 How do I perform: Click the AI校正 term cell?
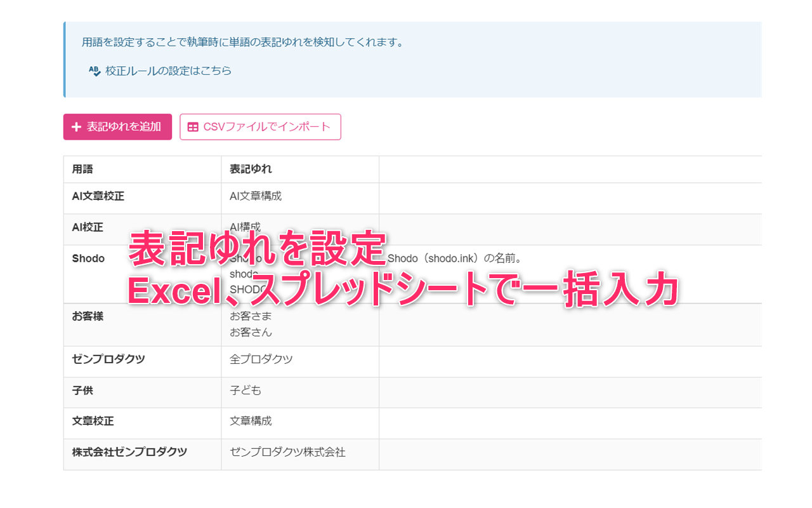click(142, 229)
